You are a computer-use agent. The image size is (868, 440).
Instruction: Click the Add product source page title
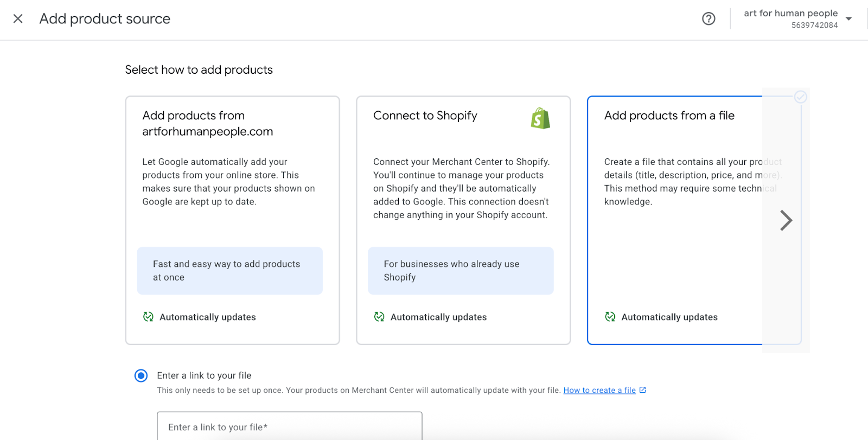point(105,19)
